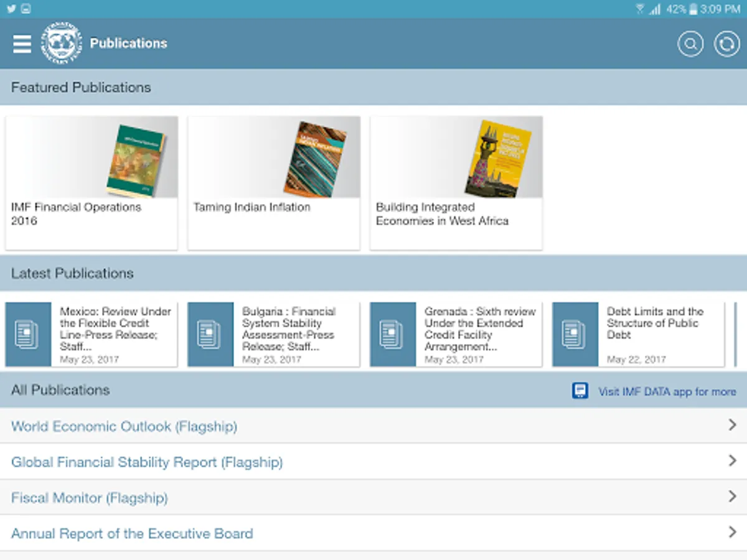Open the hamburger navigation menu
Viewport: 747px width, 560px height.
coord(22,44)
